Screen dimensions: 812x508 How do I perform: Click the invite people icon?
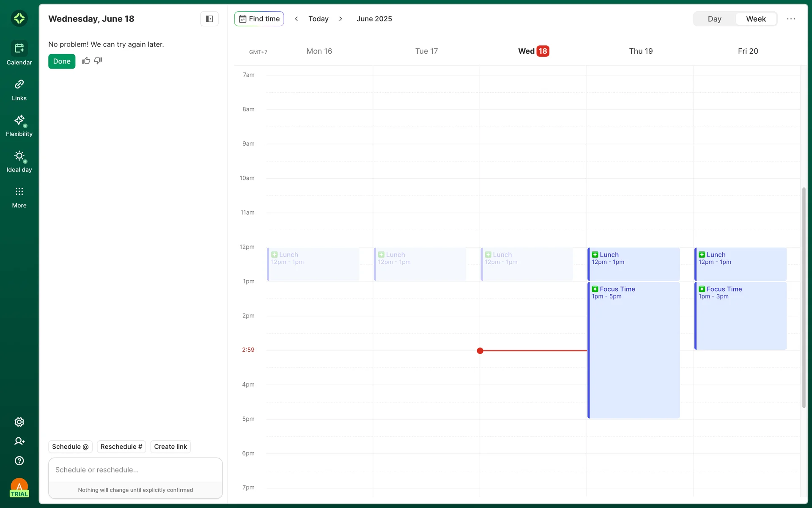point(19,442)
